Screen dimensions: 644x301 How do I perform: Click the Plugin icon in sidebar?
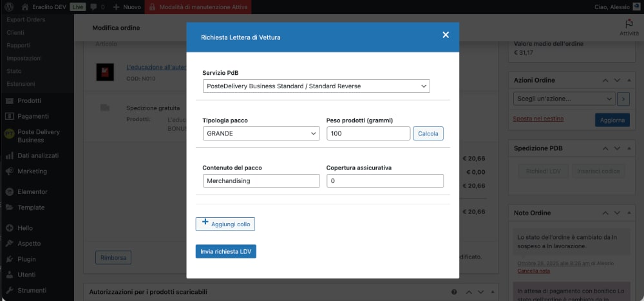pyautogui.click(x=10, y=259)
